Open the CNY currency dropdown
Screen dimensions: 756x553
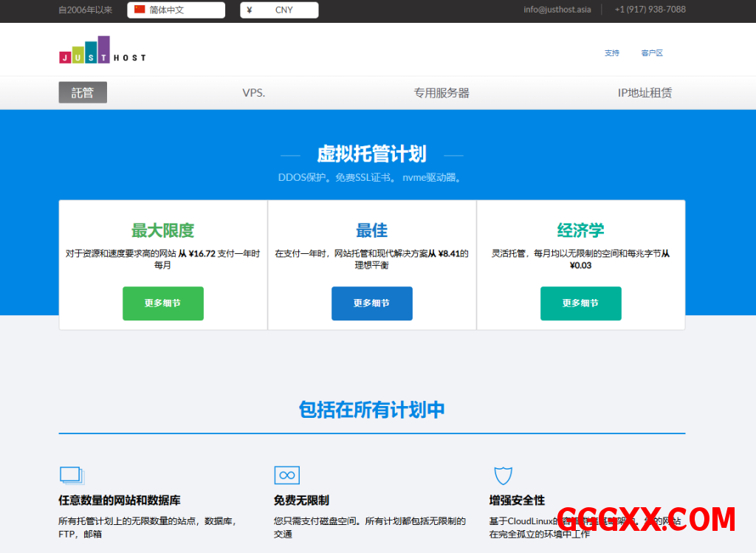(280, 10)
